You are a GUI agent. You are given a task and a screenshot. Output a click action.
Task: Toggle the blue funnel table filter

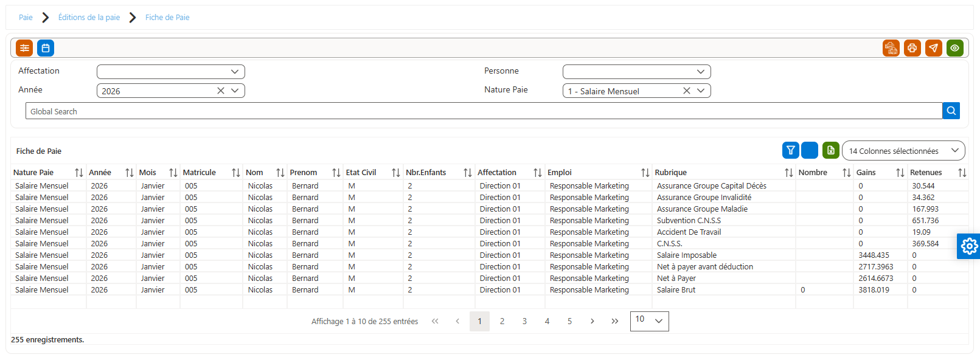791,150
